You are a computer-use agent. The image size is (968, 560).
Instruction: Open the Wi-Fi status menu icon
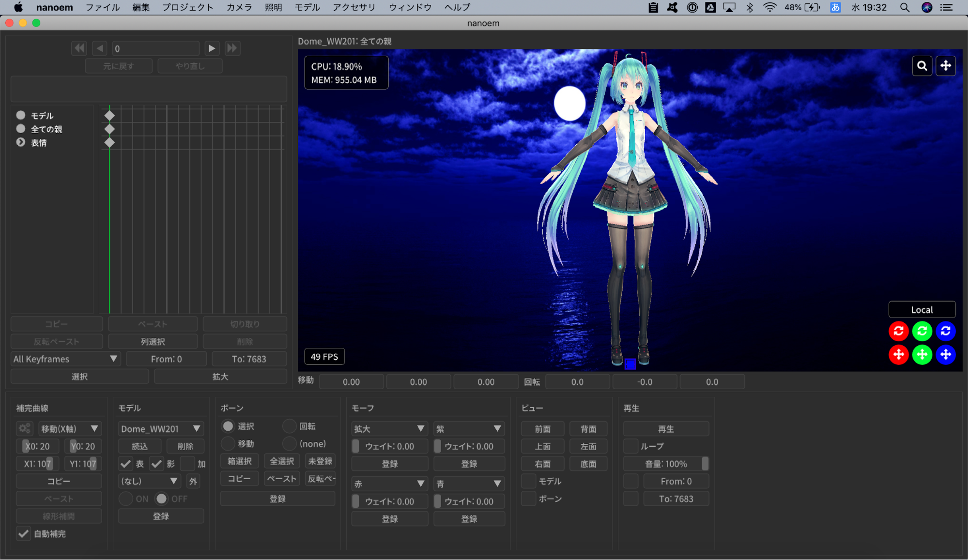pyautogui.click(x=769, y=7)
